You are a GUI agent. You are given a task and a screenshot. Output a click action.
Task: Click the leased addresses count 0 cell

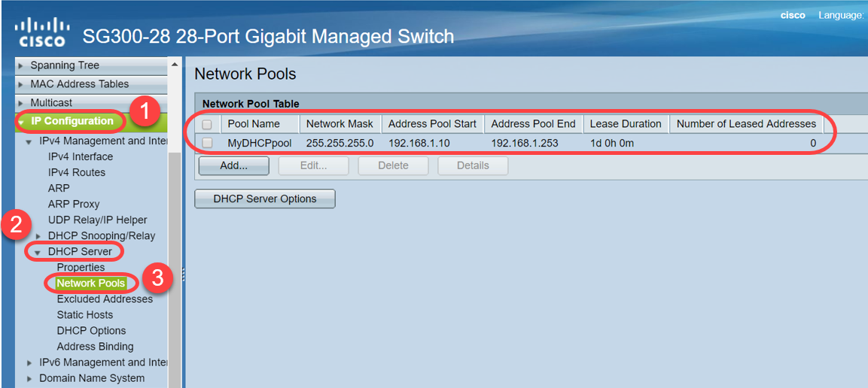(x=813, y=144)
